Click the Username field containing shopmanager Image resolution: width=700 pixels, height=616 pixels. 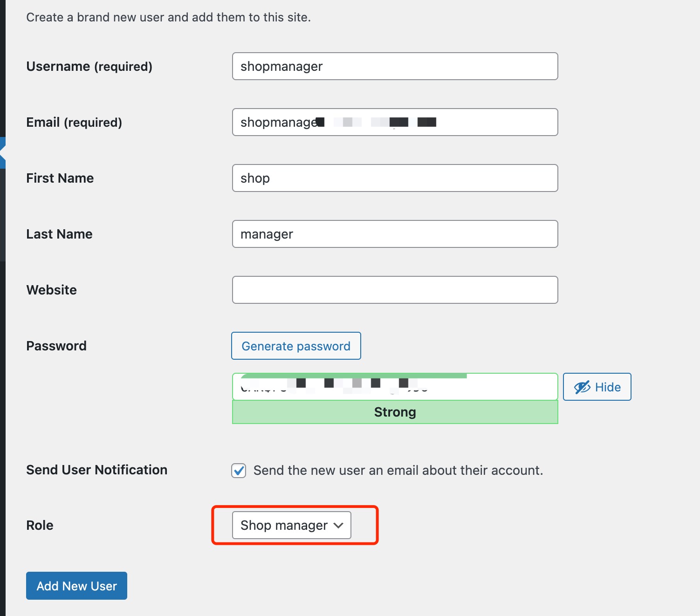click(x=395, y=66)
